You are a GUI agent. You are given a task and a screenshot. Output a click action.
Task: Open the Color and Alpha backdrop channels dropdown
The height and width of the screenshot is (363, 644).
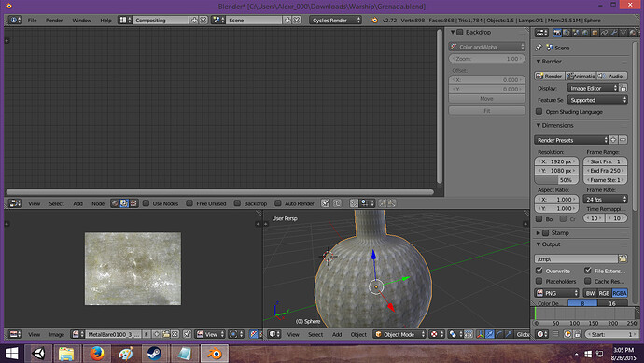click(x=486, y=47)
